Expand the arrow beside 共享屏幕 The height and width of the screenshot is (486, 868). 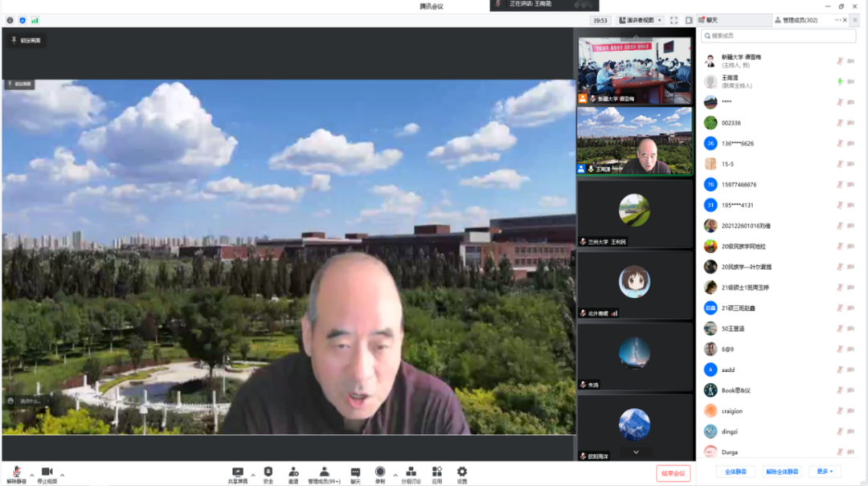pos(252,474)
